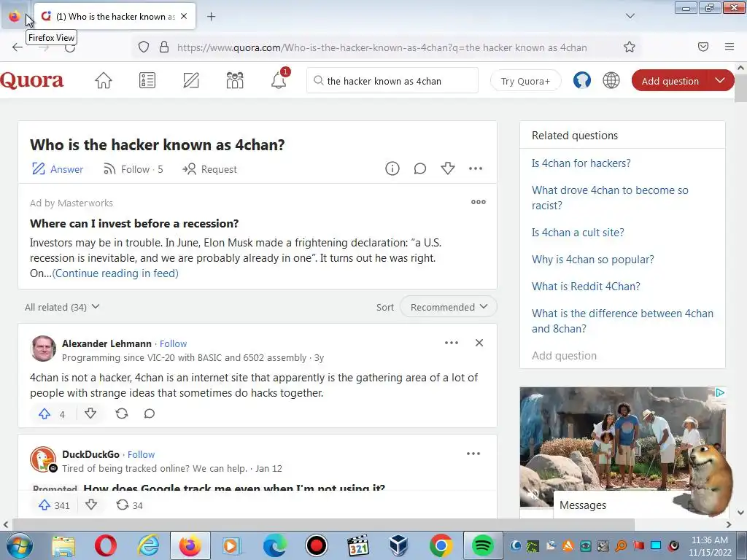Dismiss Alexander Lehmann's answer with X
The image size is (747, 560).
[479, 343]
